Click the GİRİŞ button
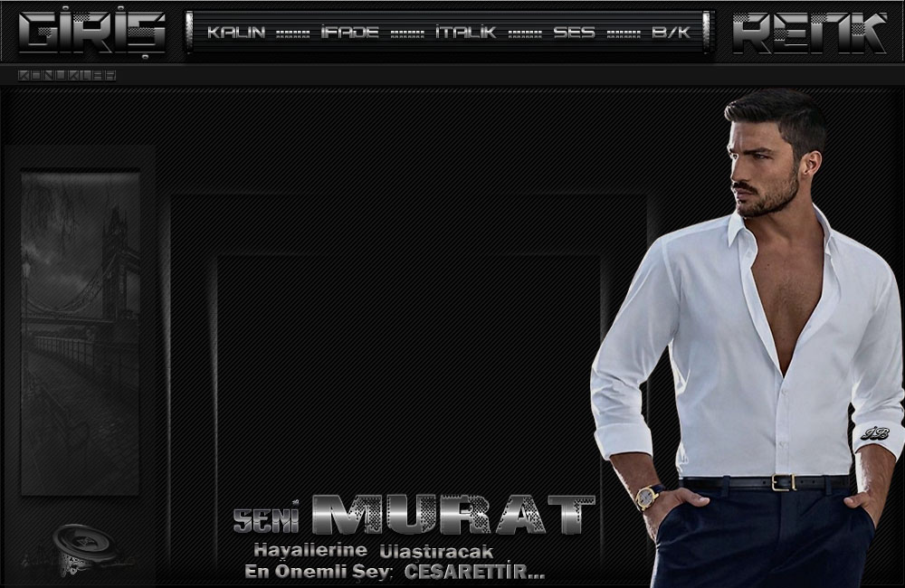 [92, 32]
